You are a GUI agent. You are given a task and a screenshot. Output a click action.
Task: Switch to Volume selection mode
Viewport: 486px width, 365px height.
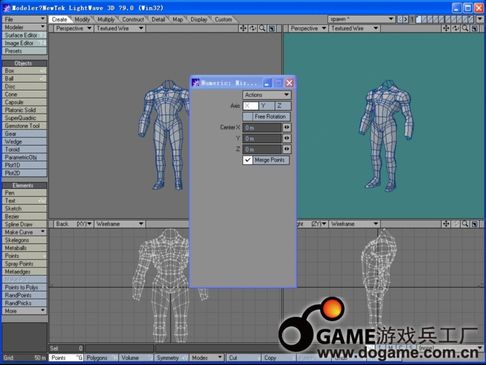point(136,358)
